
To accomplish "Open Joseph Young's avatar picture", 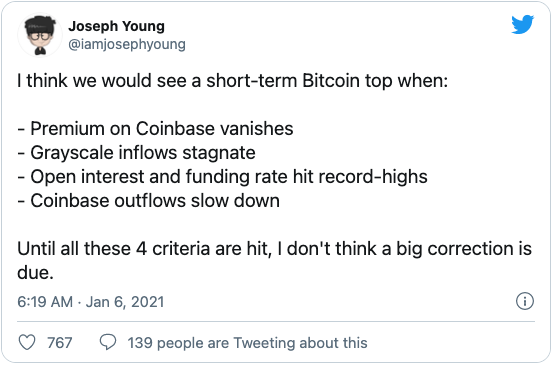I will click(40, 35).
